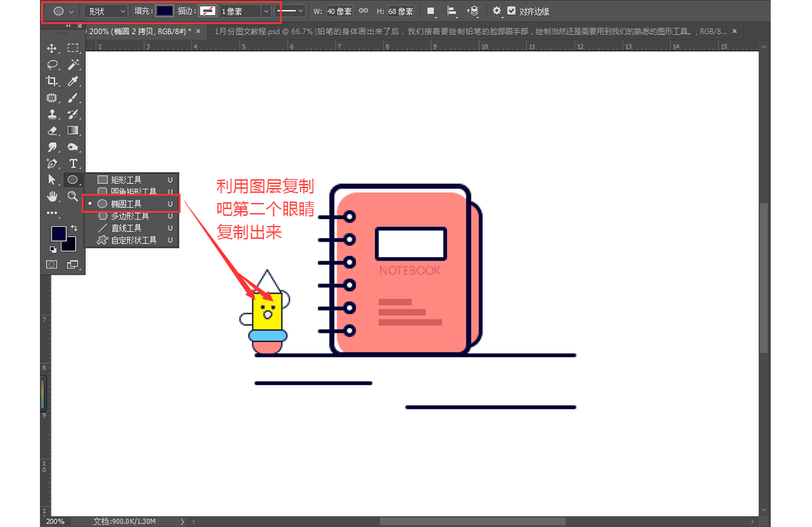Open the 填充 fill color swatch
Image resolution: width=812 pixels, height=527 pixels.
pos(164,11)
